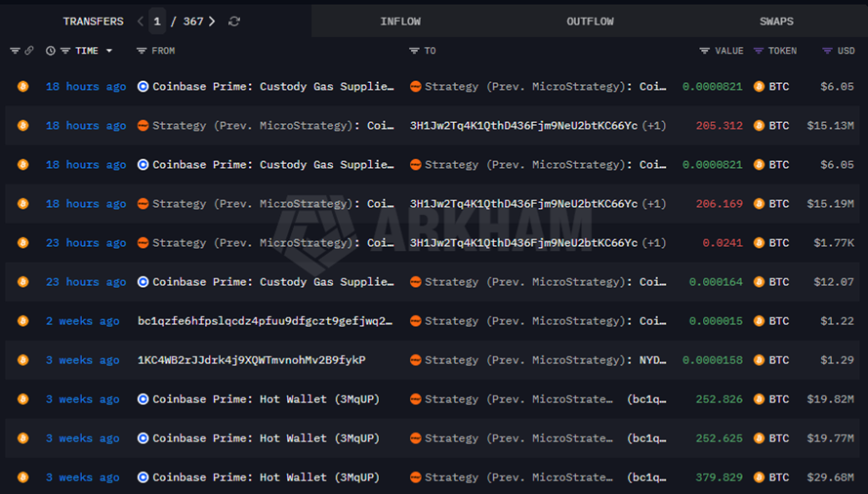The image size is (868, 494).
Task: Open recipient 3H1Jw2Tq4K1Q address in 206.169 BTC row
Action: point(523,204)
